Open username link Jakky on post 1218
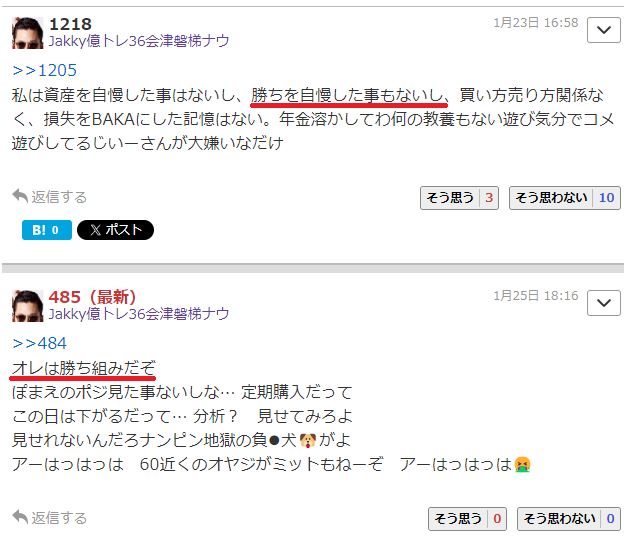Screen dimensions: 627x547 click(139, 41)
